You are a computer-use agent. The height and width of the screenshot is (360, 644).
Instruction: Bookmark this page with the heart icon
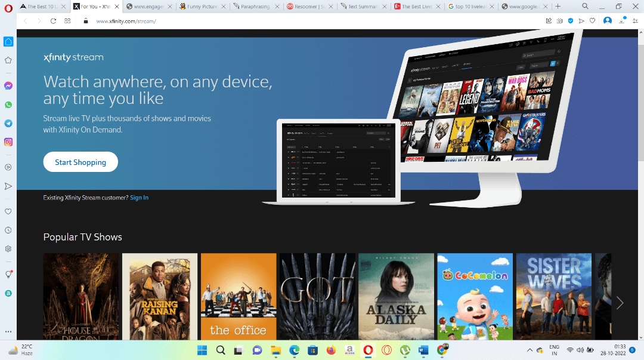coord(592,20)
